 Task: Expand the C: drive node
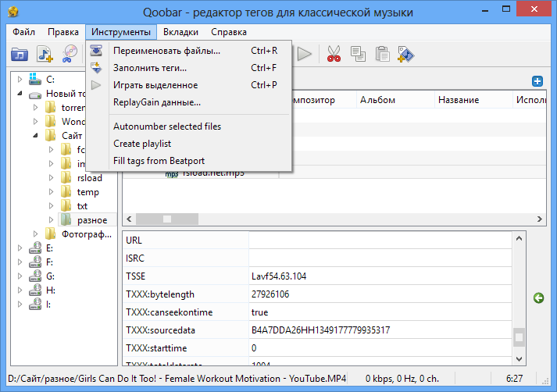pyautogui.click(x=20, y=79)
